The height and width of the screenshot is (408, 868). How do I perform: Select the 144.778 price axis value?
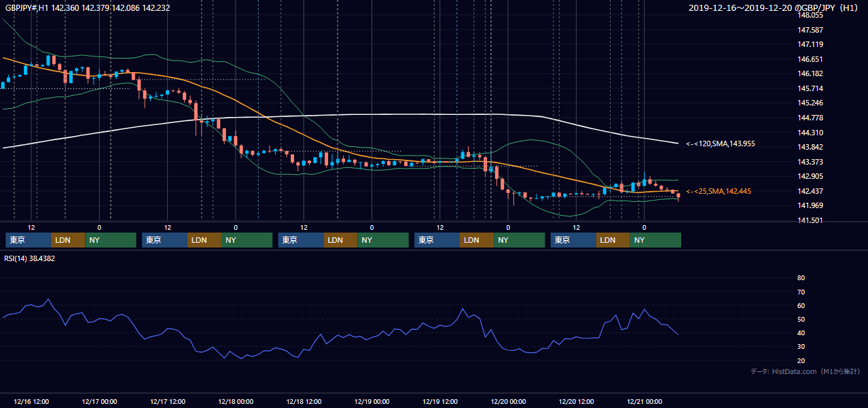coord(810,118)
